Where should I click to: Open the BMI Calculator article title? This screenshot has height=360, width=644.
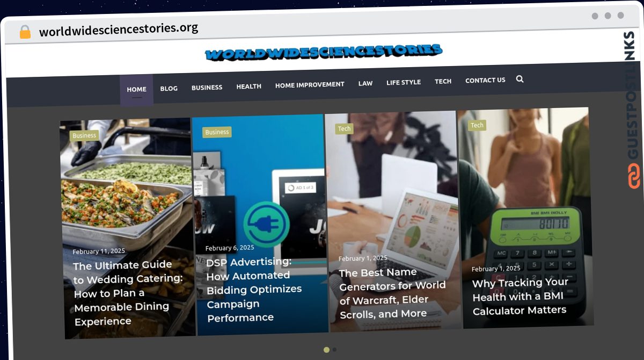click(x=520, y=297)
